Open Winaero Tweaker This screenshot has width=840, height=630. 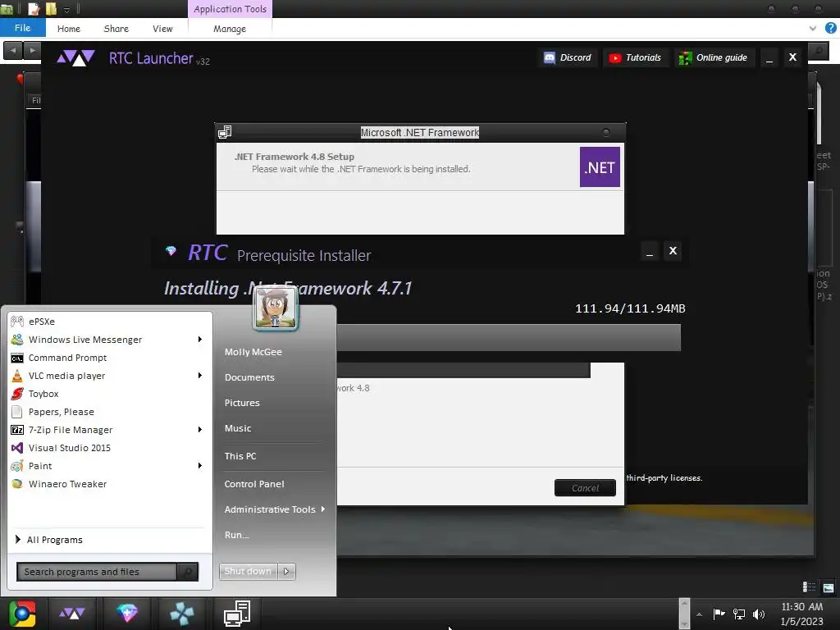coord(107,484)
